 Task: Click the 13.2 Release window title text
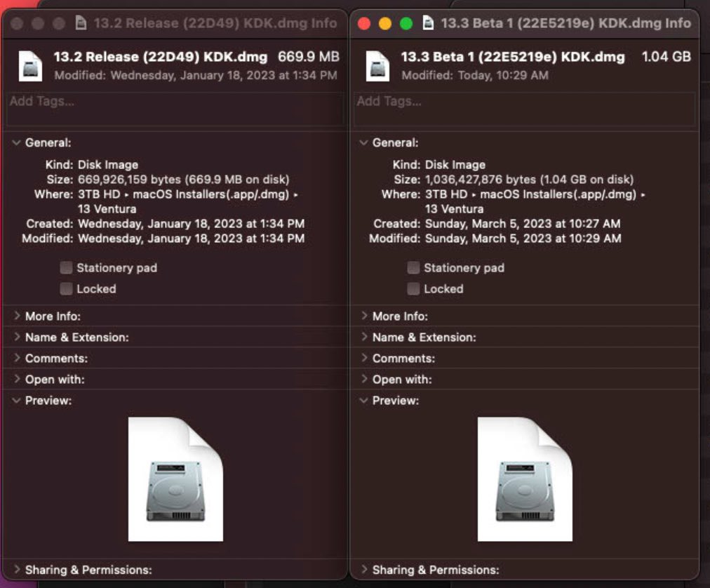(215, 23)
